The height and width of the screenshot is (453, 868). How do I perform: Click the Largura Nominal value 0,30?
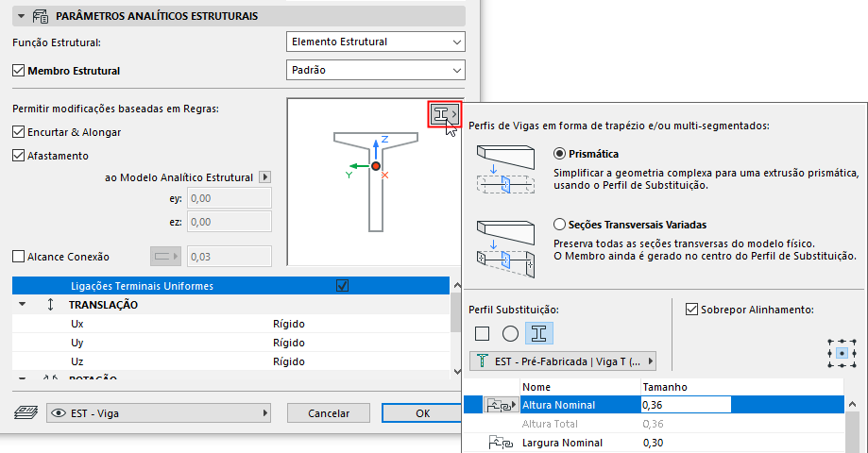tap(654, 443)
